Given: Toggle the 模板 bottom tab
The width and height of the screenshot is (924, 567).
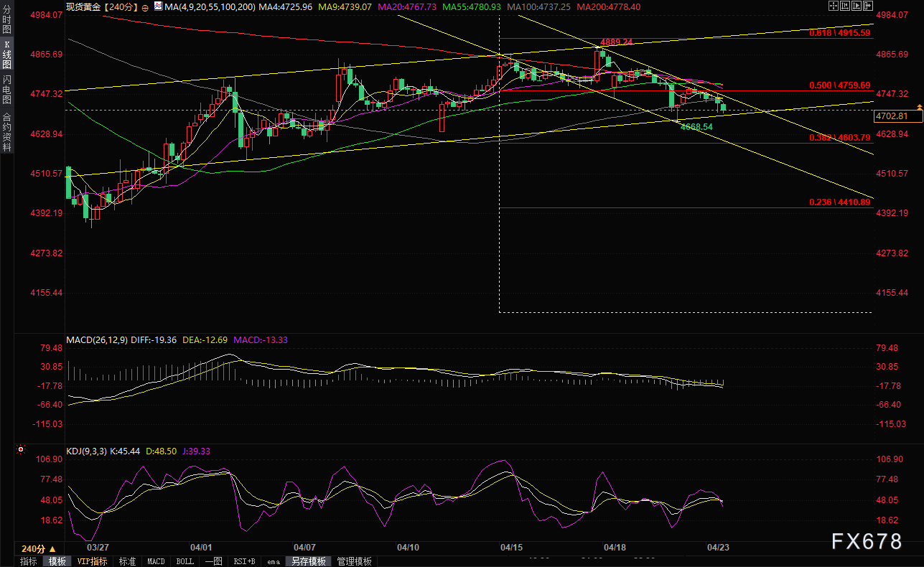Looking at the screenshot, I should pos(57,561).
